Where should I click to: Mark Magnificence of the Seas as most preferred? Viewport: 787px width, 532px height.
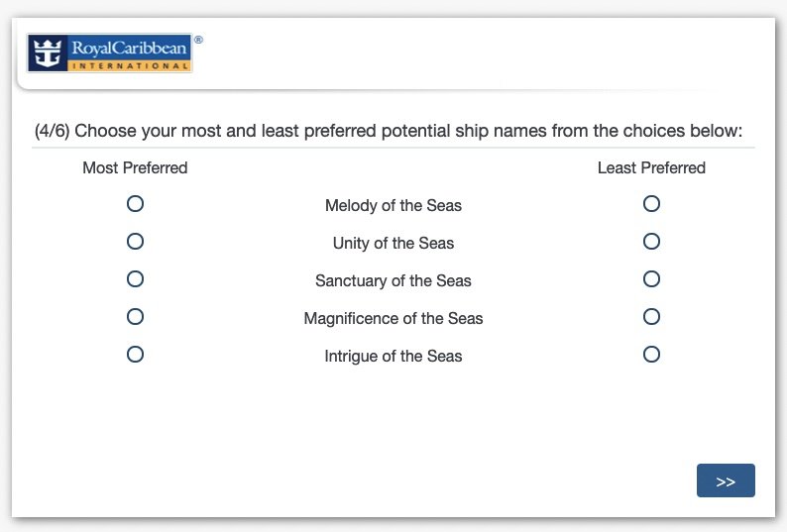point(135,317)
